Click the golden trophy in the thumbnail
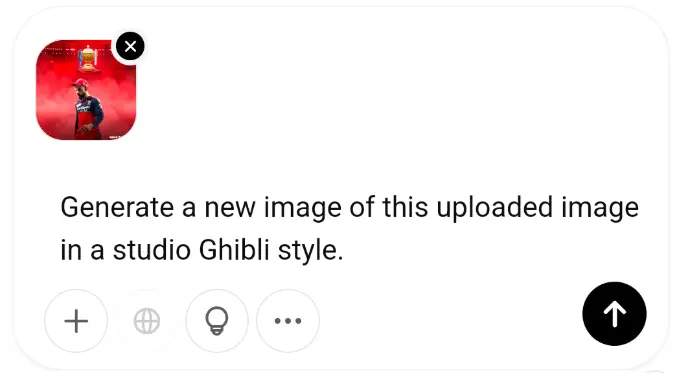Image resolution: width=690 pixels, height=373 pixels. click(88, 58)
